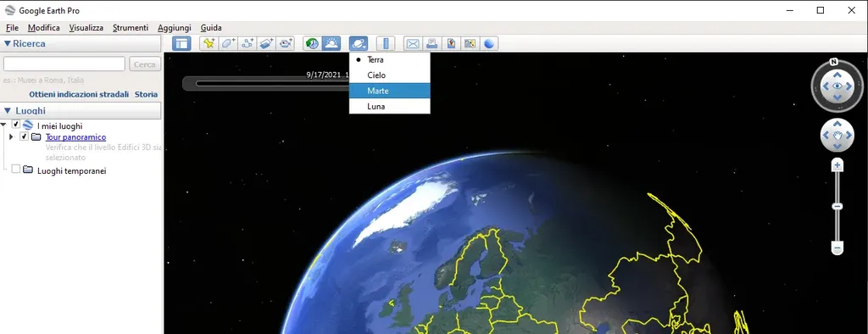Launch Earth on web globe icon
Image resolution: width=868 pixels, height=334 pixels.
(489, 43)
